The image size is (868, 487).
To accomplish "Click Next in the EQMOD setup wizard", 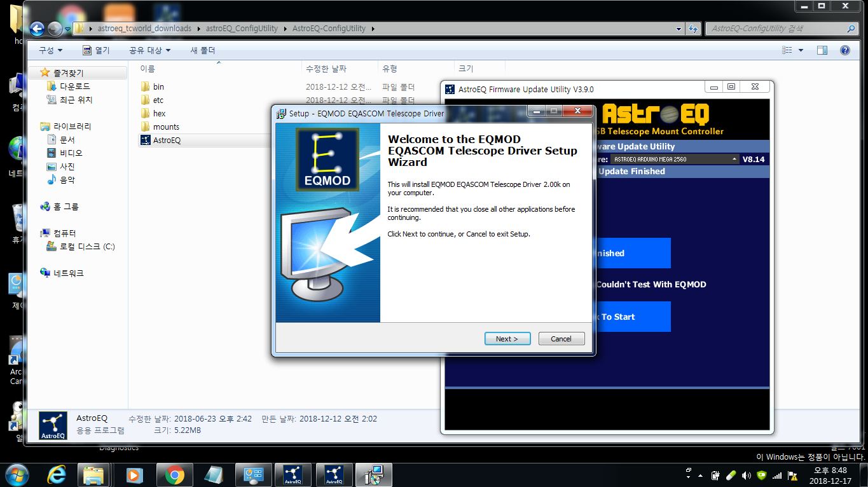I will [x=507, y=339].
